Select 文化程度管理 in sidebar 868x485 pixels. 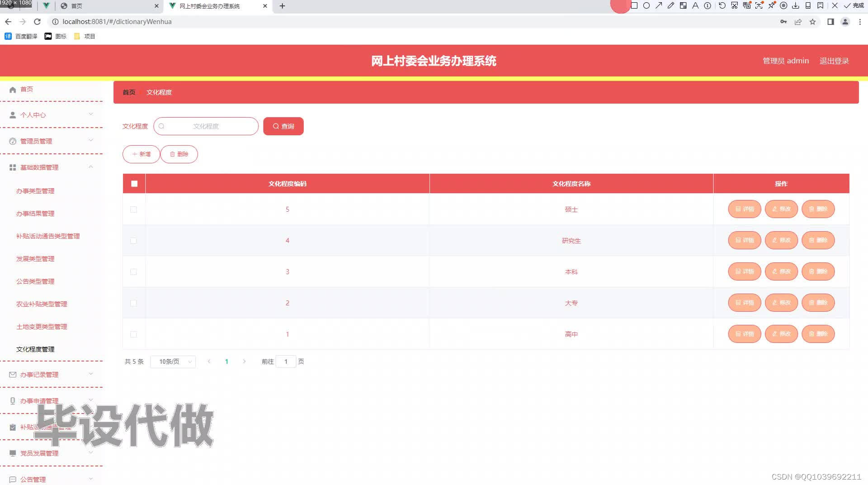pos(35,349)
